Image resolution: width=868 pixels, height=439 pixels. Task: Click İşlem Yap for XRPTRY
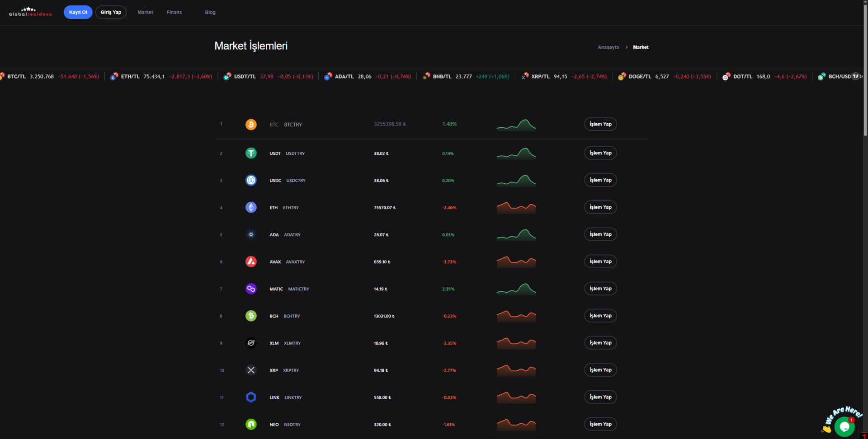pos(600,370)
